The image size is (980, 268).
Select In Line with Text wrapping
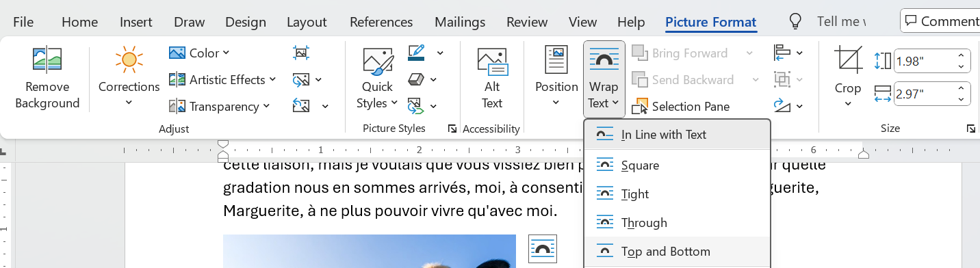(677, 135)
